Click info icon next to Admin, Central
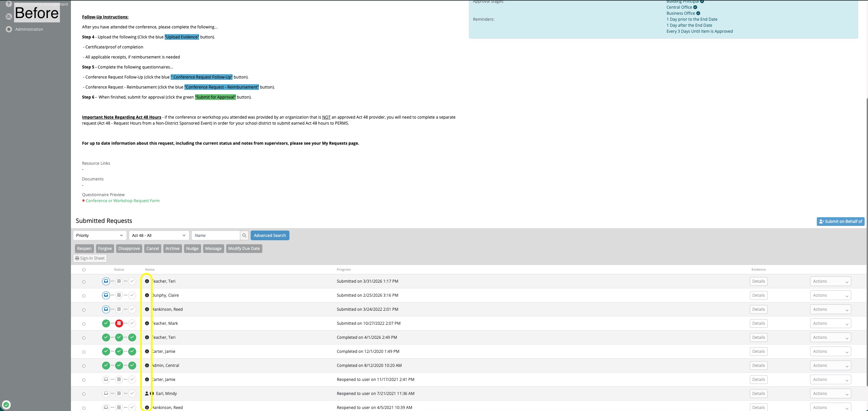This screenshot has width=868, height=411. pos(147,366)
